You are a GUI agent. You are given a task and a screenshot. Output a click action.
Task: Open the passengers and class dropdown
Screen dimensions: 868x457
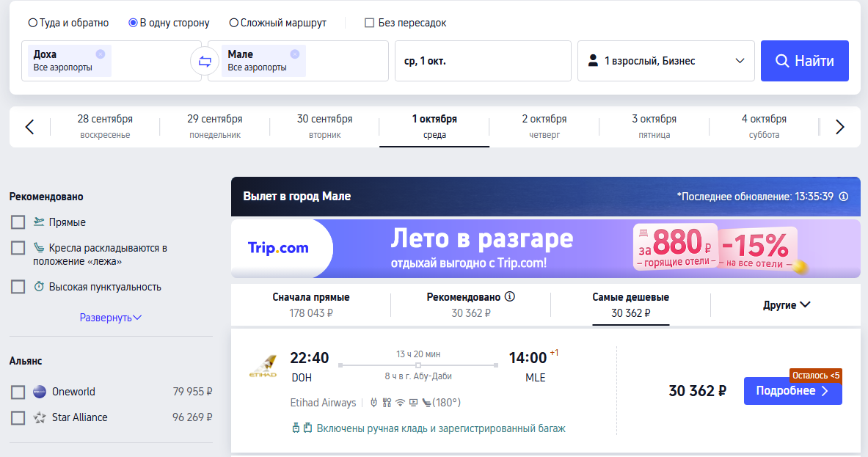[x=666, y=61]
